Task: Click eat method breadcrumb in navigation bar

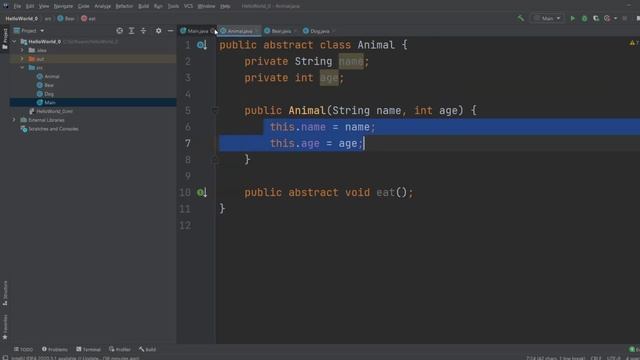Action: click(88, 18)
